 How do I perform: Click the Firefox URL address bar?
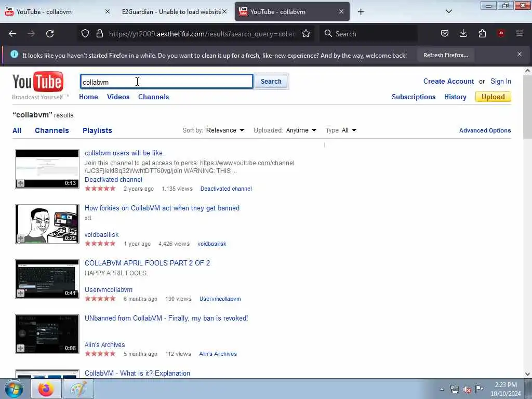(x=202, y=34)
